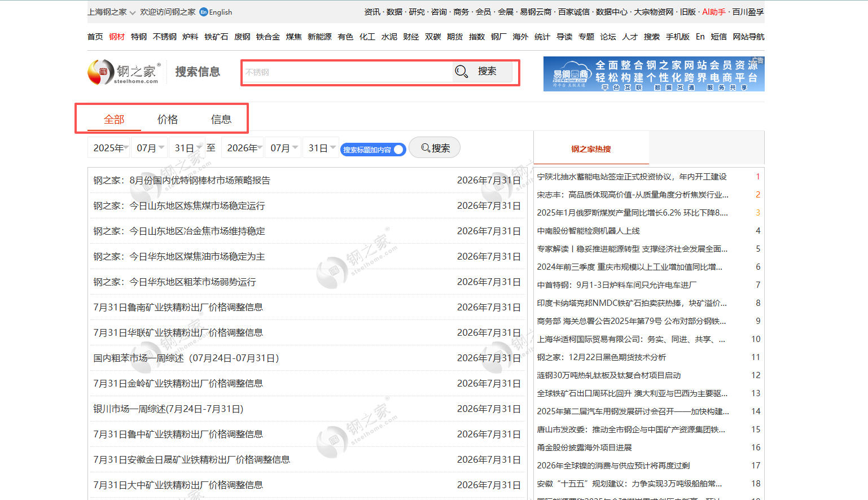Open hot search 涟钢30万吨热轧钛板项目启动
868x500 pixels.
609,375
